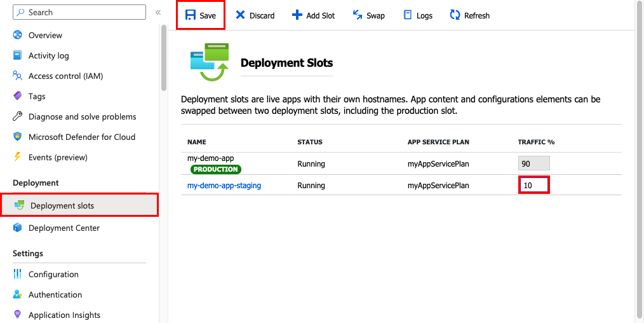The height and width of the screenshot is (323, 644).
Task: Click the sidebar vertical scrollbar
Action: [x=164, y=57]
